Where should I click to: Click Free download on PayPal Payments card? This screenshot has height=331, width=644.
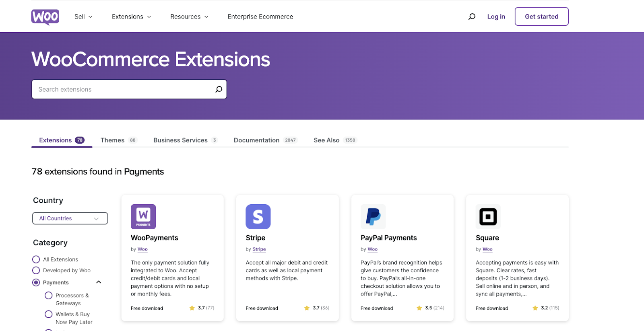[x=377, y=308]
